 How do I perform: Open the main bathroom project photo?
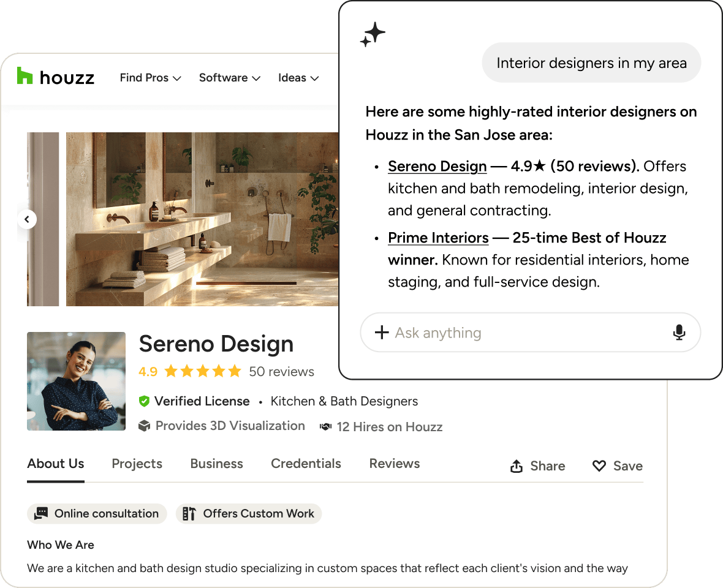click(x=202, y=219)
